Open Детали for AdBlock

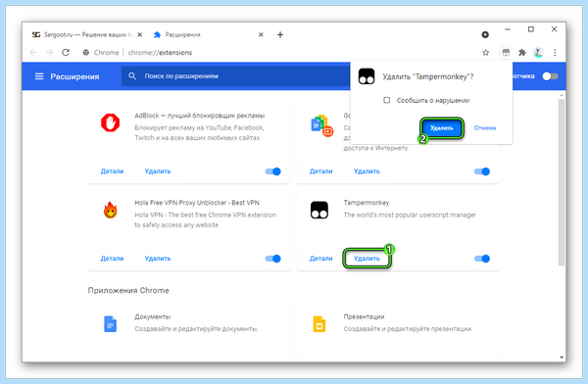[112, 171]
